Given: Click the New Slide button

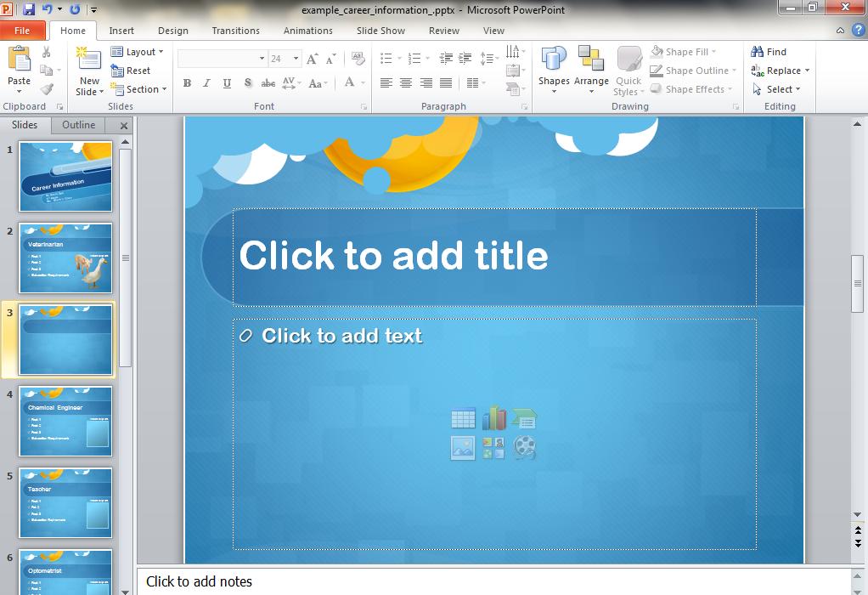Looking at the screenshot, I should 87,70.
